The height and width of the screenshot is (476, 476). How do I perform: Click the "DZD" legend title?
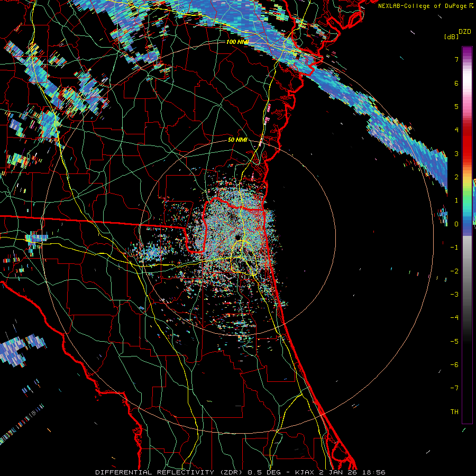465,32
